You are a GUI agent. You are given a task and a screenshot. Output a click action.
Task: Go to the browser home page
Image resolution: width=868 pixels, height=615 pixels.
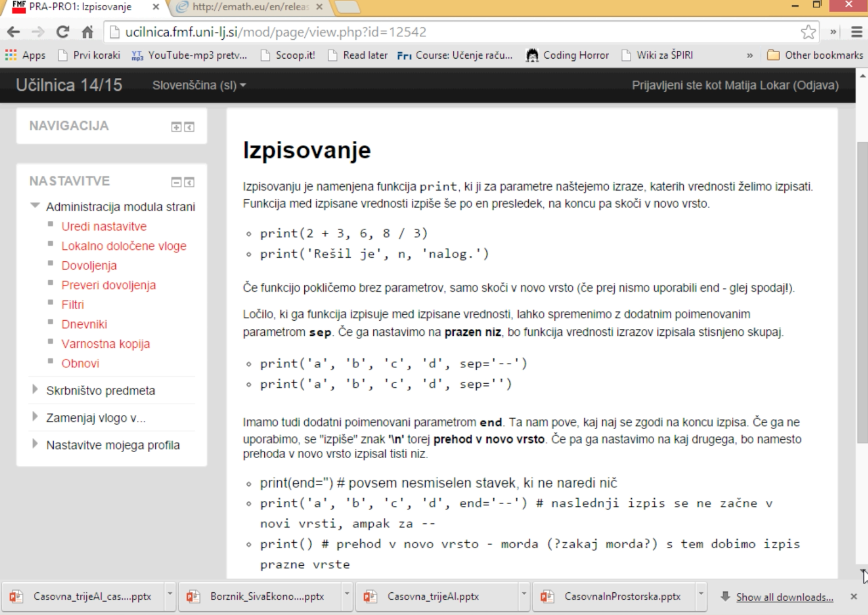tap(88, 32)
